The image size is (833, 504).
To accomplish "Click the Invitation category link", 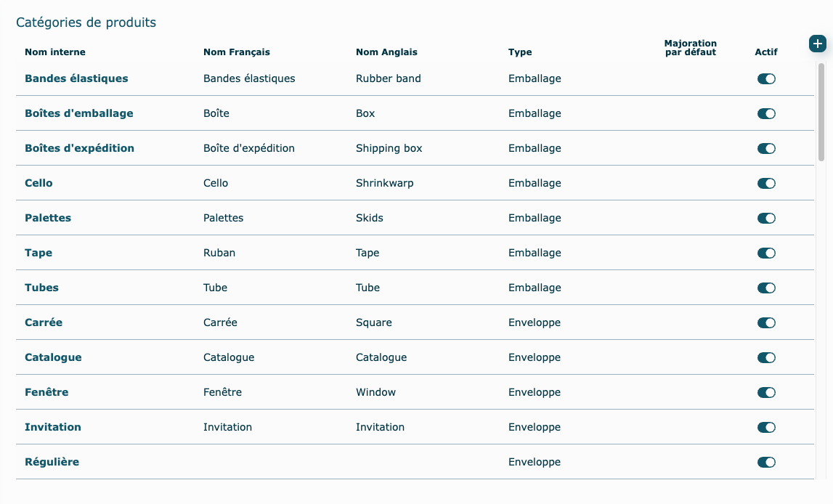I will (x=53, y=427).
